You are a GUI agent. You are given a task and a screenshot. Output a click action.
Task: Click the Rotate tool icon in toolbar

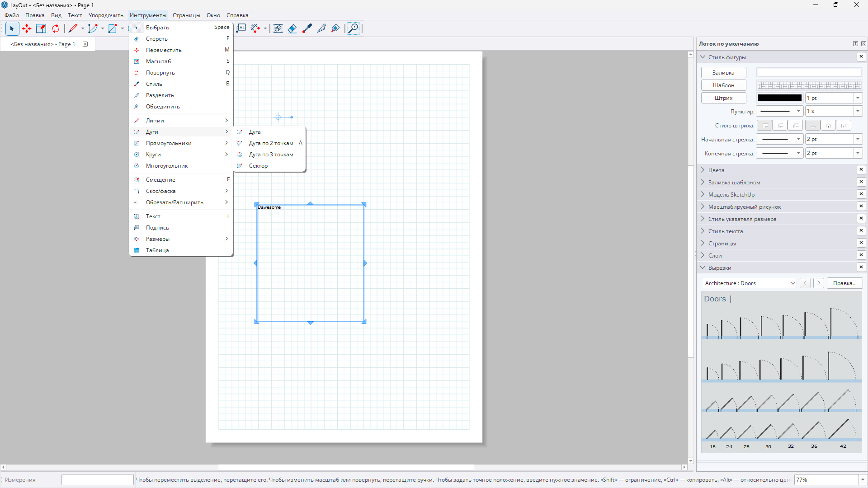click(x=56, y=28)
